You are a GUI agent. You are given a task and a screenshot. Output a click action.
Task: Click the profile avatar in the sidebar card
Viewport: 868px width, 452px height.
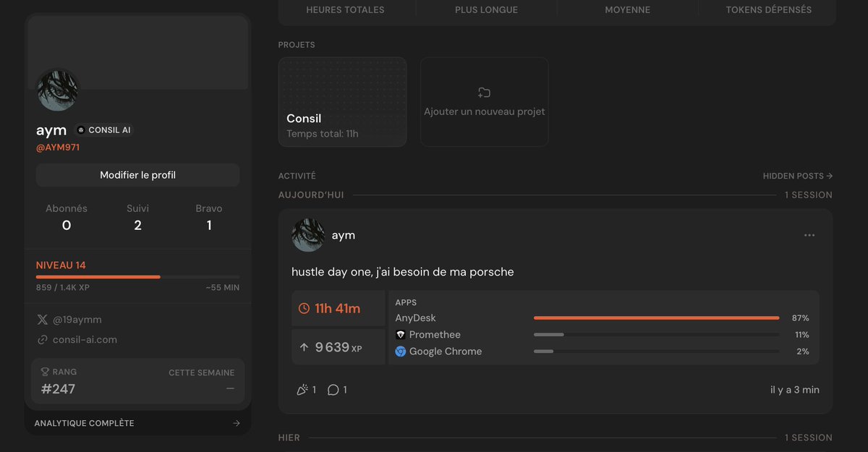click(58, 90)
